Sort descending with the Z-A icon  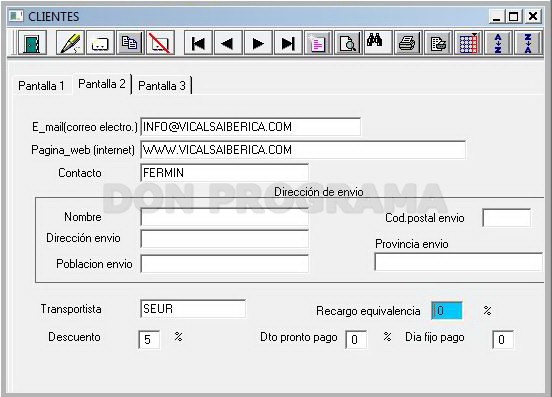[x=528, y=43]
